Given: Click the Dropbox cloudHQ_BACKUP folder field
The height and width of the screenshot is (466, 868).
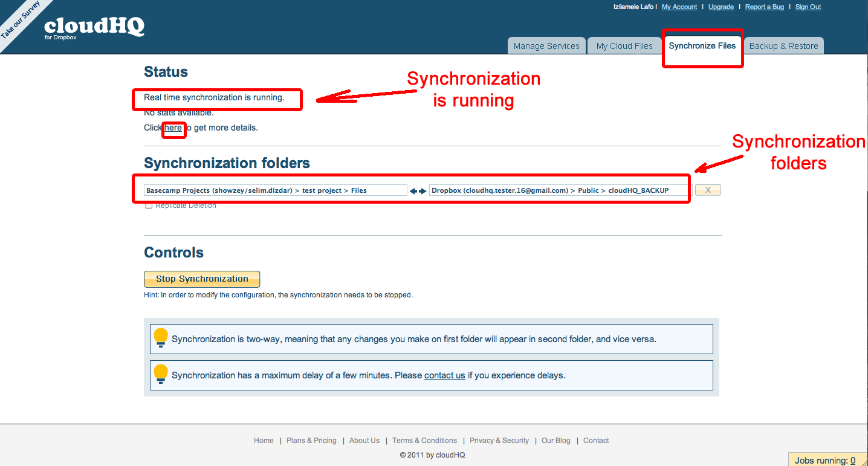Looking at the screenshot, I should coord(559,190).
